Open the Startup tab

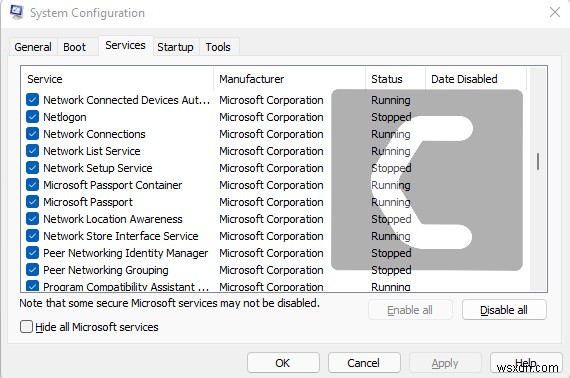(175, 47)
